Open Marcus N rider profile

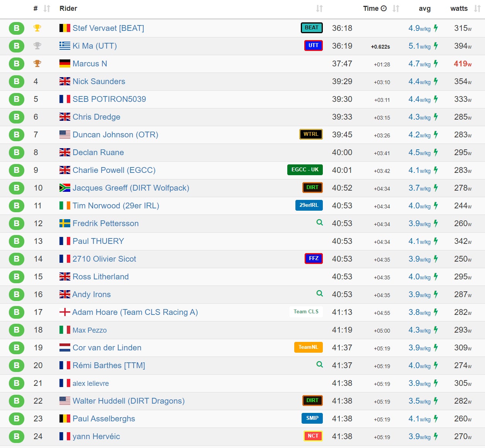tap(90, 64)
